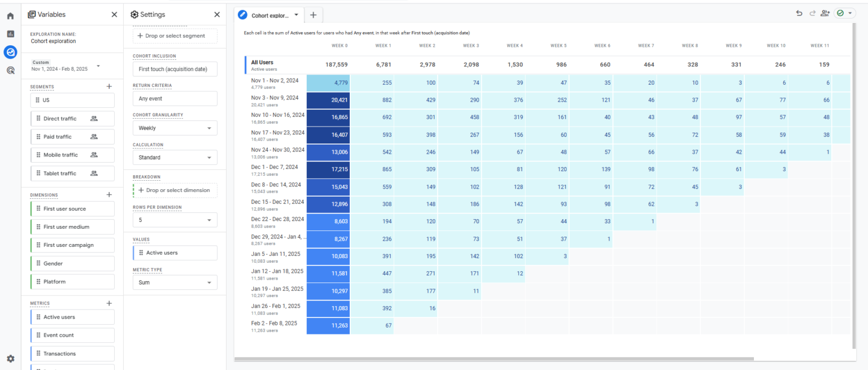This screenshot has width=868, height=370.
Task: Select the Cohort exploration tab
Action: click(x=269, y=15)
